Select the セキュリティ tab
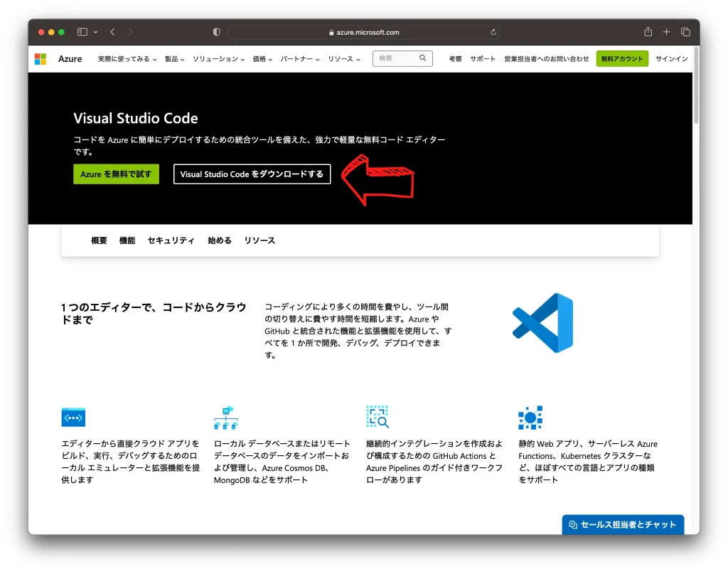728x572 pixels. point(171,240)
